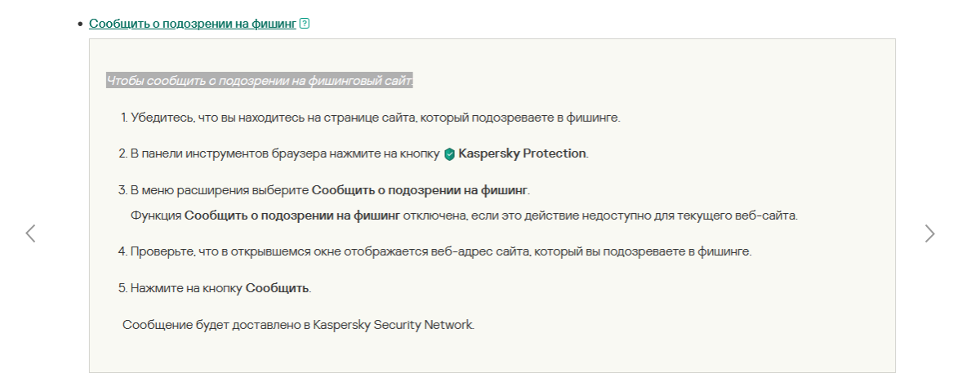Image resolution: width=980 pixels, height=391 pixels.
Task: Advance to next slide with right chevron
Action: click(x=929, y=233)
